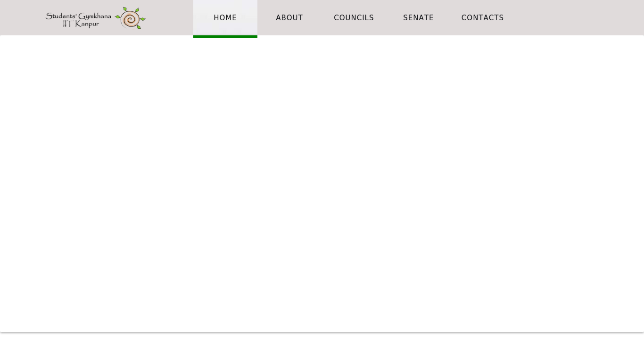Click empty header space left of the logo

point(21,18)
